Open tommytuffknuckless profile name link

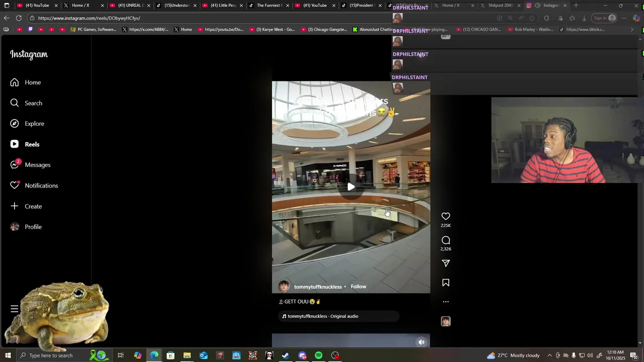pos(318,287)
